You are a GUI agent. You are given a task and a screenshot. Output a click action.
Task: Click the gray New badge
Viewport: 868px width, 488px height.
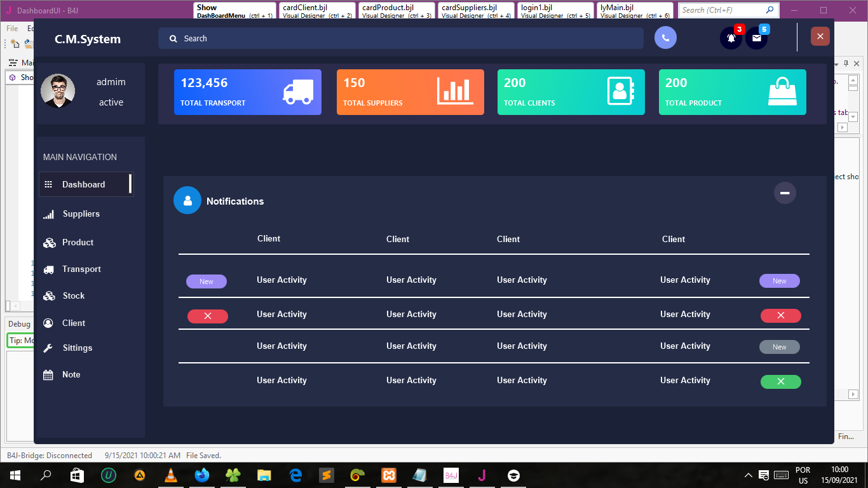point(780,347)
